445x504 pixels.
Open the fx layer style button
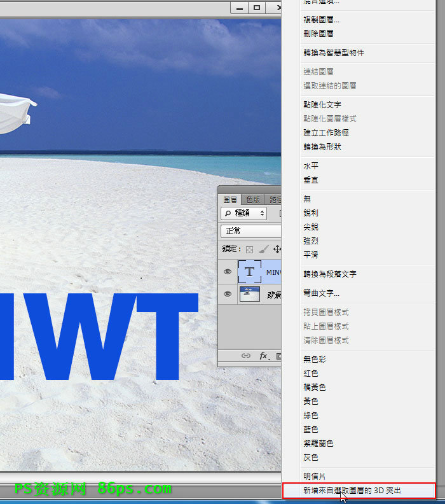[x=264, y=356]
